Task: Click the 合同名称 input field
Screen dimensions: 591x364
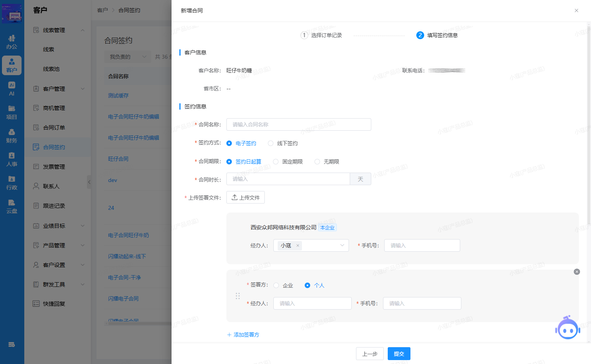Action: click(x=298, y=124)
